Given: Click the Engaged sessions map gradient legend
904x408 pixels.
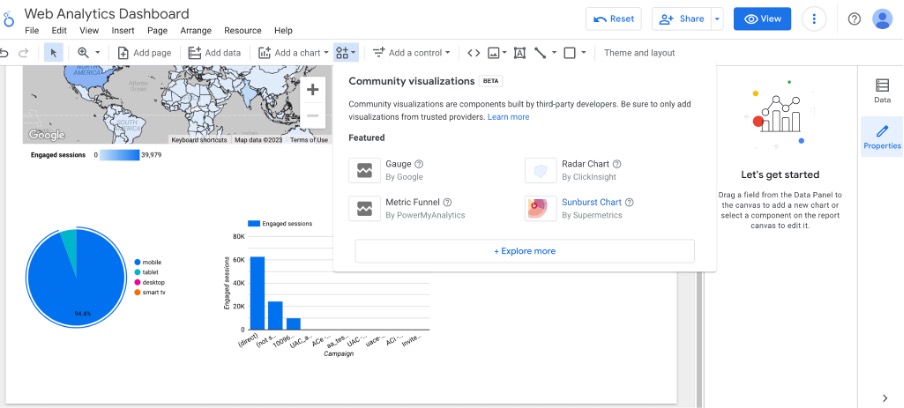Looking at the screenshot, I should (119, 155).
